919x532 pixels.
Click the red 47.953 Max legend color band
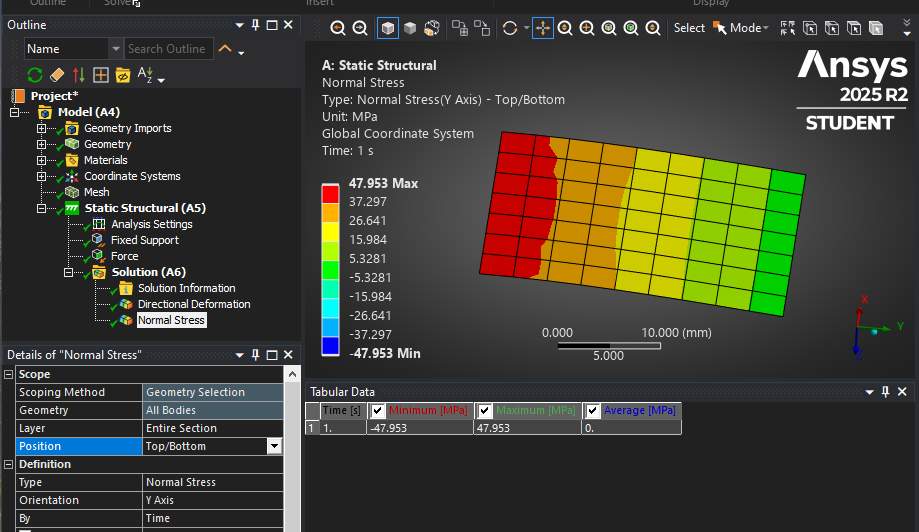329,195
